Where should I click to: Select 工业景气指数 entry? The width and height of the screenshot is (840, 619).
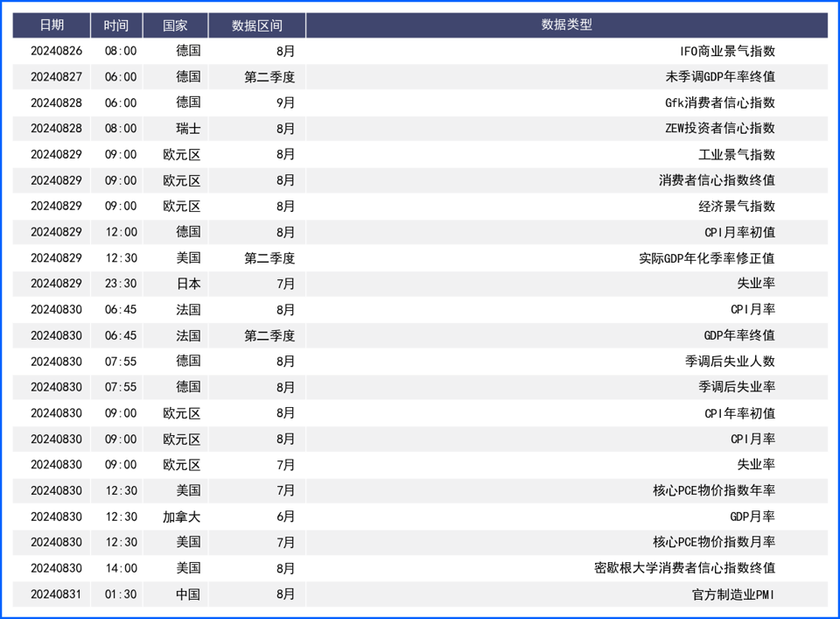[x=737, y=154]
